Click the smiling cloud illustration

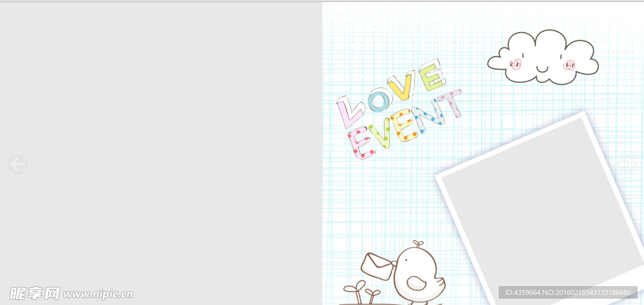click(x=543, y=57)
